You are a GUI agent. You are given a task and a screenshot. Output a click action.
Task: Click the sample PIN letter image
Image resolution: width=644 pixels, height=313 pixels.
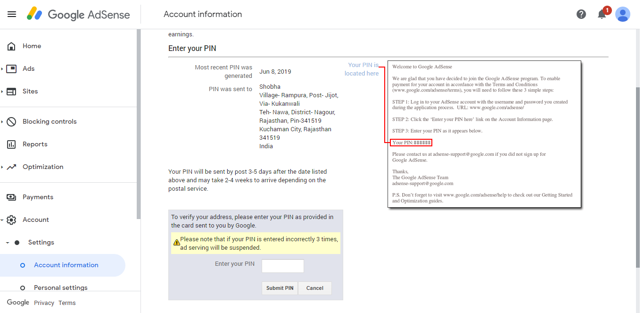point(484,134)
